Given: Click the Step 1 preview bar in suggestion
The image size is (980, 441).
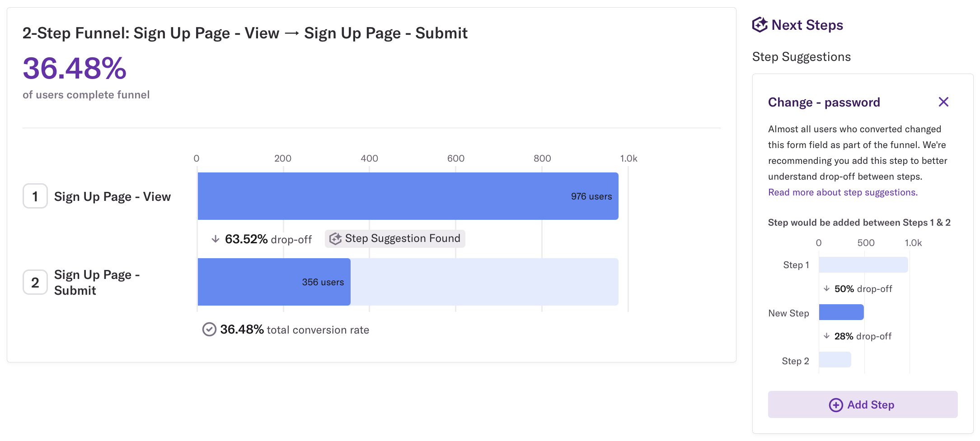Looking at the screenshot, I should pos(863,265).
